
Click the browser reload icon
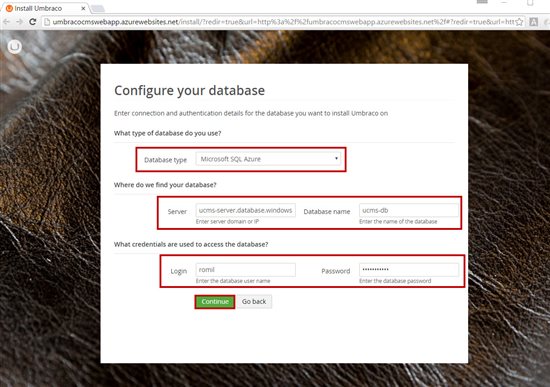[33, 22]
